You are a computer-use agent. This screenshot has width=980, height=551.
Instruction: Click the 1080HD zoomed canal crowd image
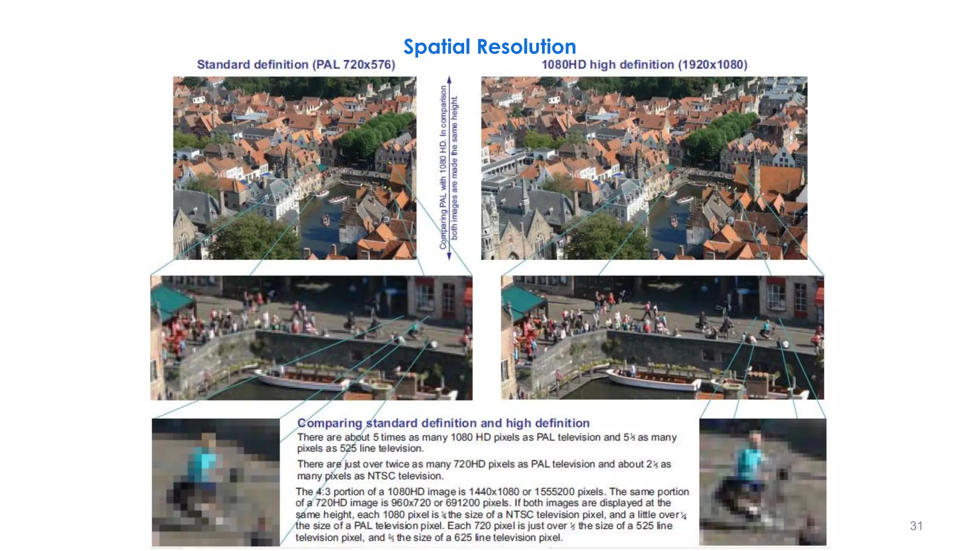point(662,338)
